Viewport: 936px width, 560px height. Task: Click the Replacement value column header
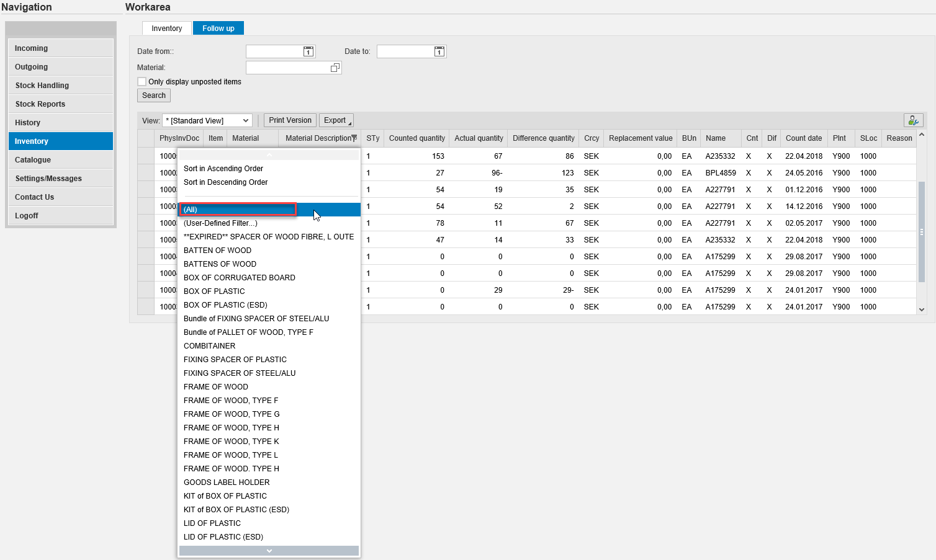click(641, 138)
